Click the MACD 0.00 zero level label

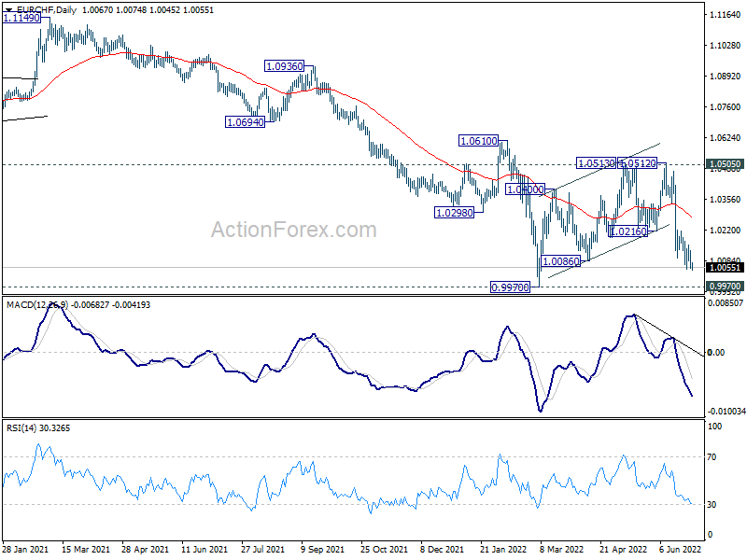pyautogui.click(x=716, y=353)
